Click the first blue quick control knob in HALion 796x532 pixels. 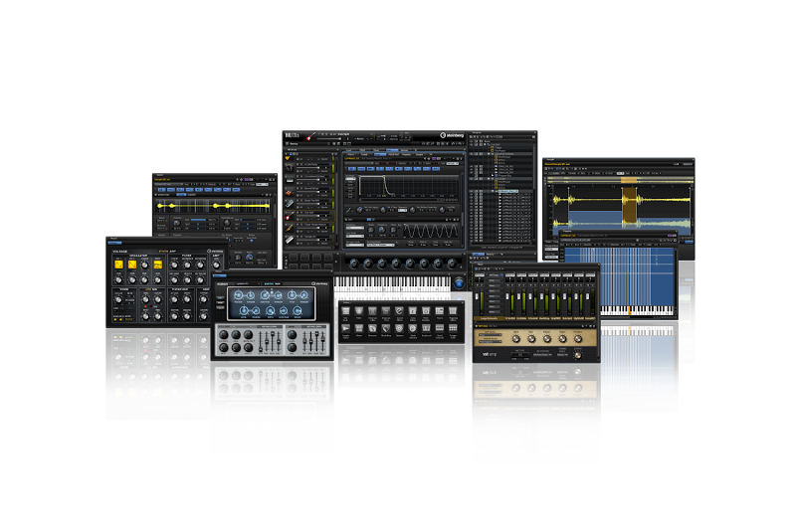tap(354, 264)
